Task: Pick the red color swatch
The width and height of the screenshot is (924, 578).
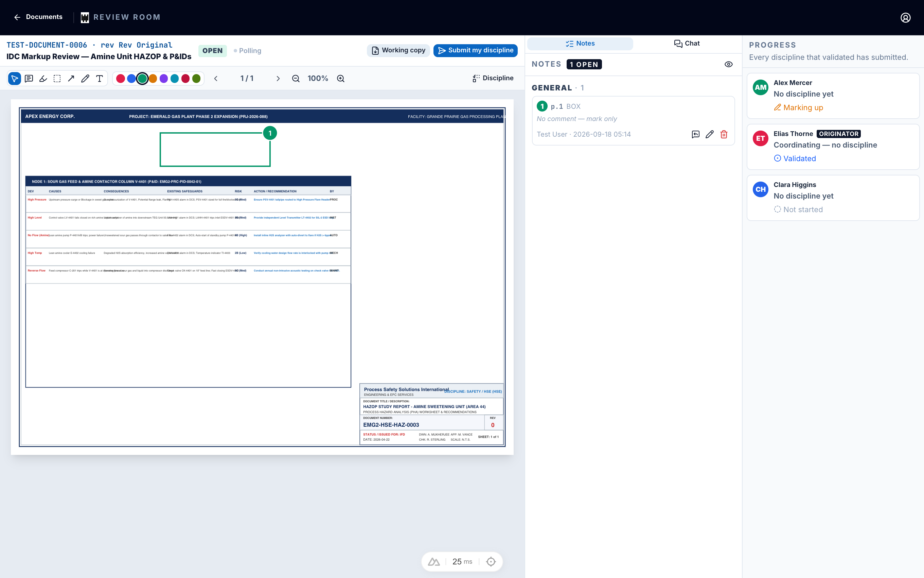Action: (x=120, y=78)
